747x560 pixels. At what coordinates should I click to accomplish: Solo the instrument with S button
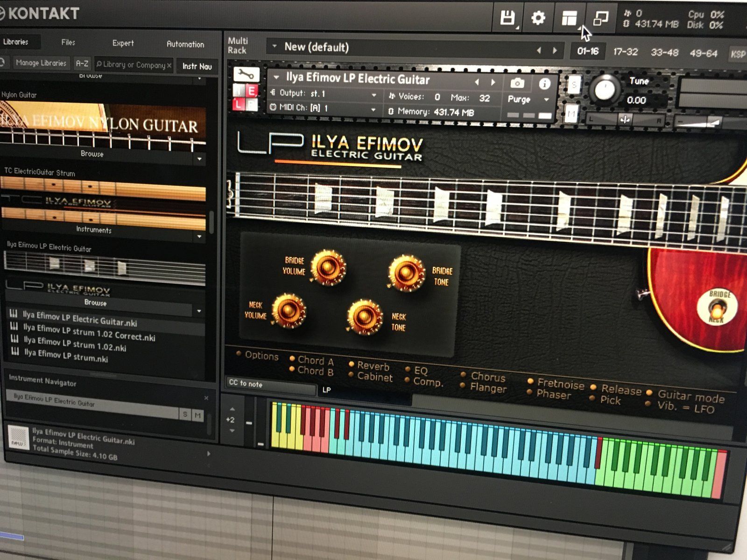tap(574, 85)
